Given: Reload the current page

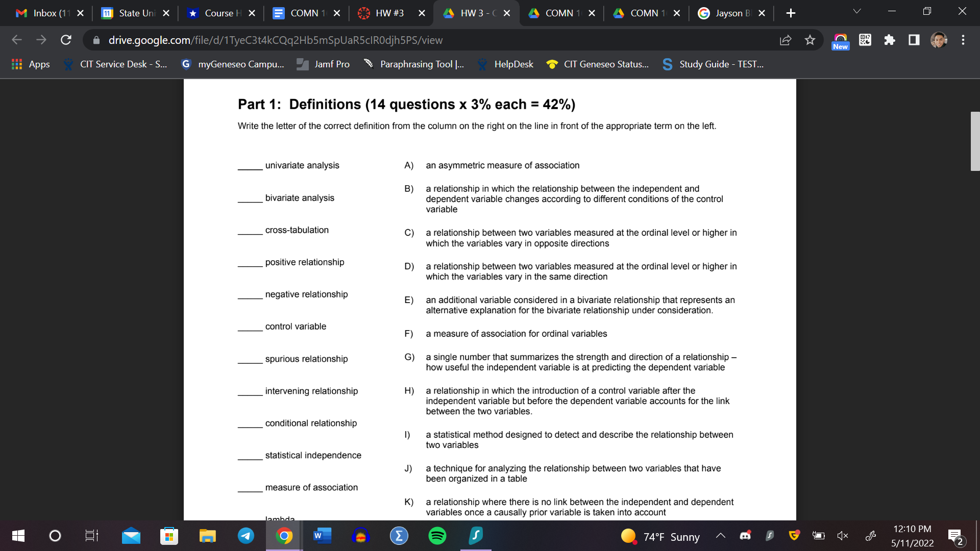Looking at the screenshot, I should pyautogui.click(x=66, y=40).
